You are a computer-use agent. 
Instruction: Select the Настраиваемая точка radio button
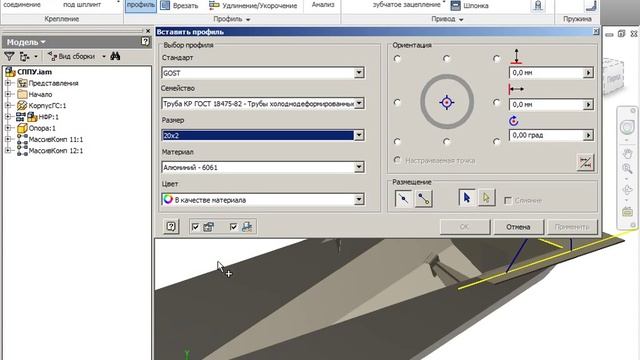pos(397,160)
